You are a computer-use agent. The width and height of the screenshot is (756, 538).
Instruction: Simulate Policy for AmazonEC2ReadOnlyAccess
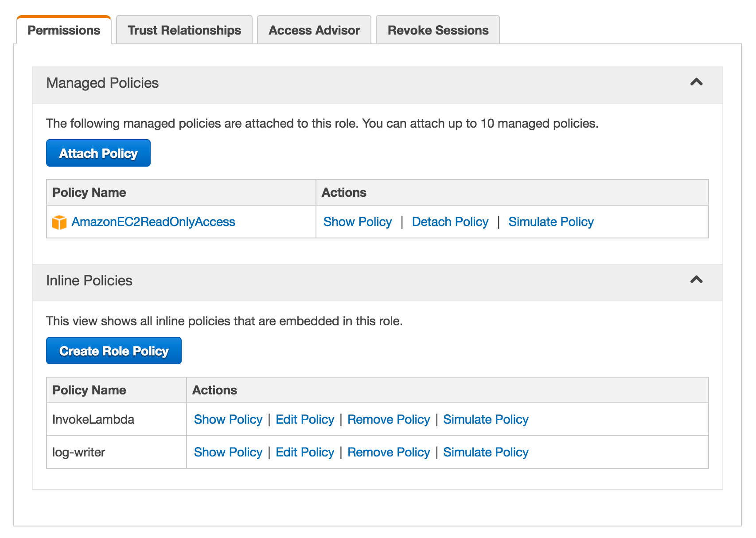[x=551, y=222]
